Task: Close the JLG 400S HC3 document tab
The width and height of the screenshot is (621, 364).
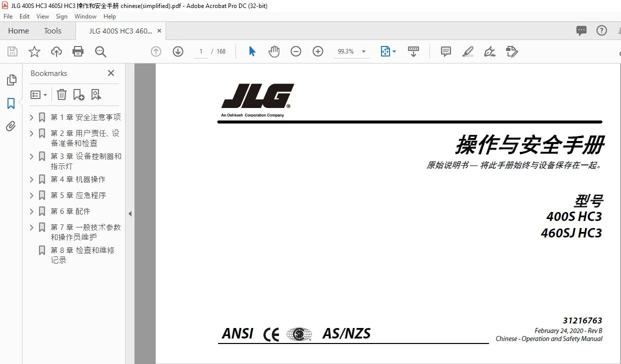Action: (x=159, y=31)
